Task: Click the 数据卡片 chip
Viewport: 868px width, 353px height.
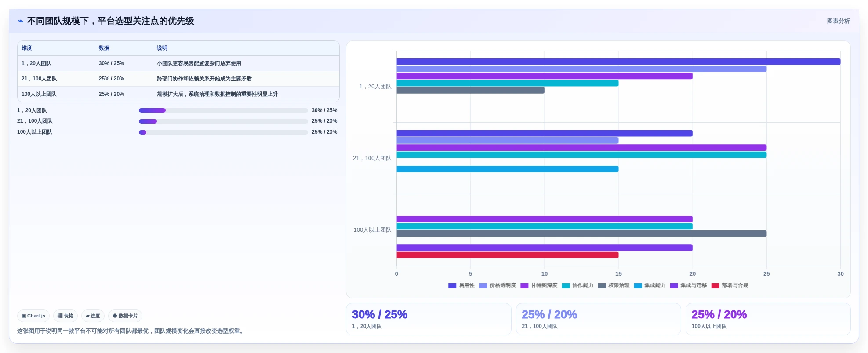Action: (x=125, y=316)
